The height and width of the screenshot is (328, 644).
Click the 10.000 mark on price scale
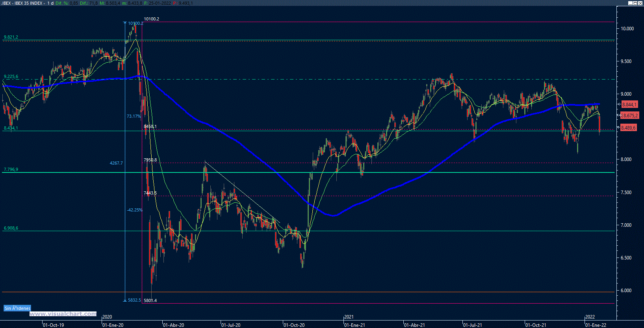(x=627, y=29)
